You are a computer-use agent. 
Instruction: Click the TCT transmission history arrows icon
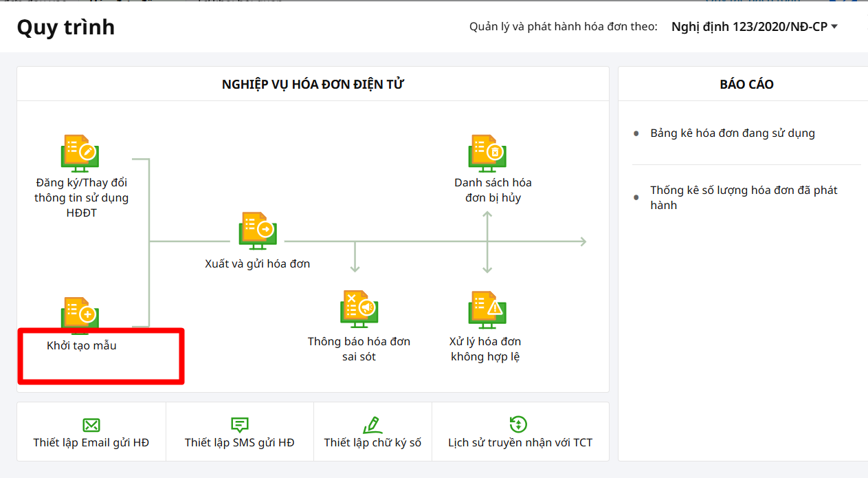(x=519, y=424)
